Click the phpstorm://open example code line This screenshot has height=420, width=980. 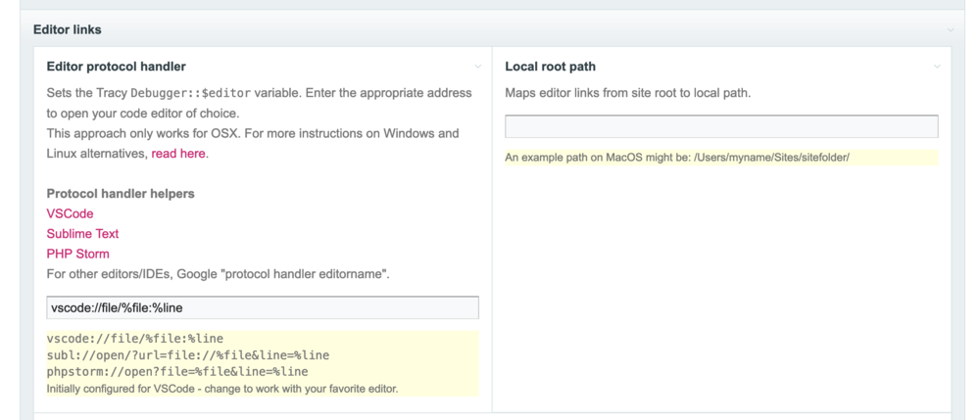click(x=176, y=371)
